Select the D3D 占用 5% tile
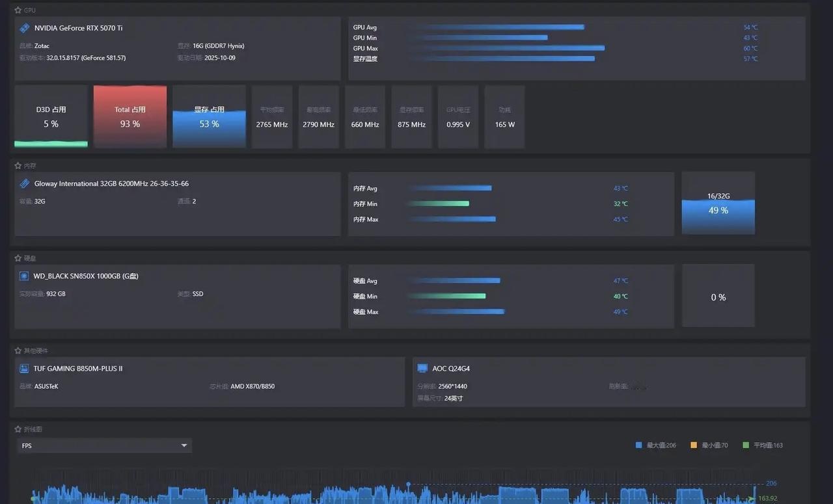The height and width of the screenshot is (504, 833). (x=51, y=116)
